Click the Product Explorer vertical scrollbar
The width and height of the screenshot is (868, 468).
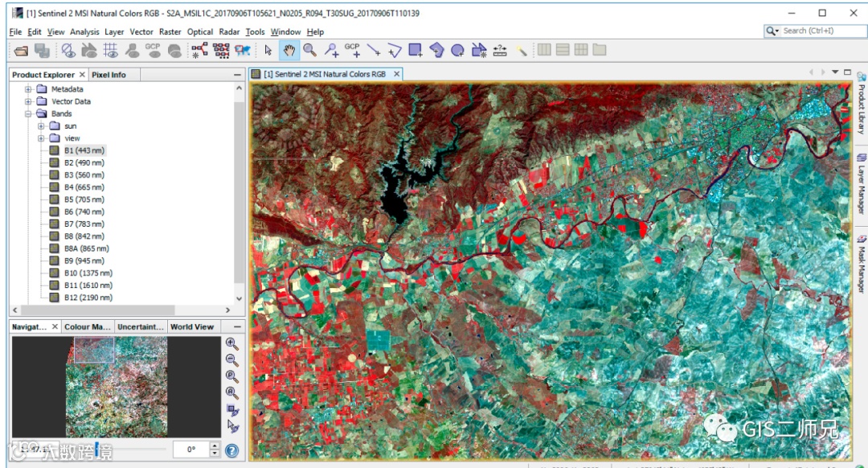(240, 193)
